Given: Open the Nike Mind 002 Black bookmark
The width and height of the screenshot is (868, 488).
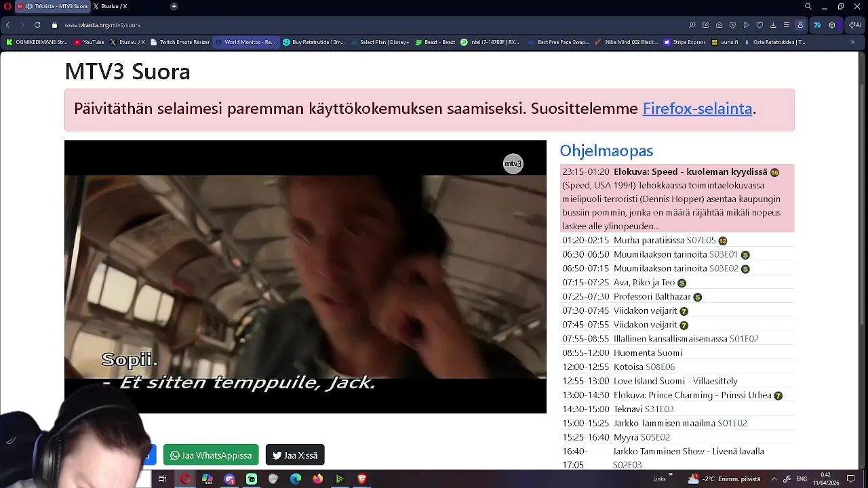Looking at the screenshot, I should 627,42.
